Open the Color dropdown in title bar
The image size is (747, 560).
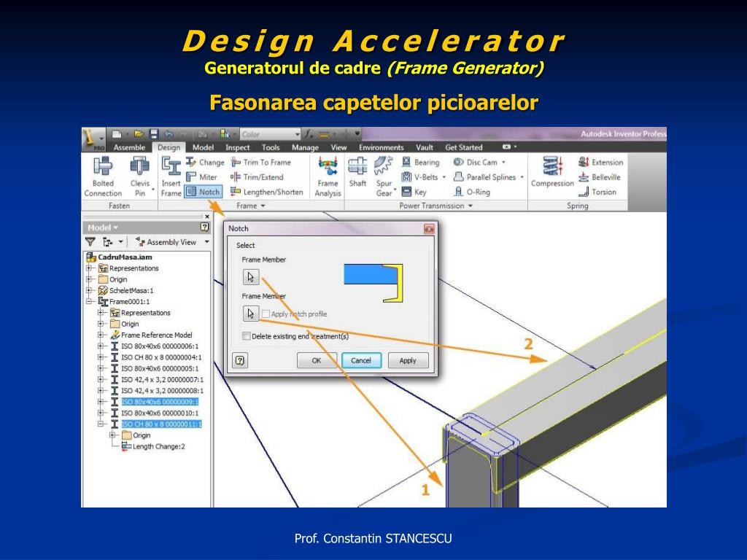point(270,134)
